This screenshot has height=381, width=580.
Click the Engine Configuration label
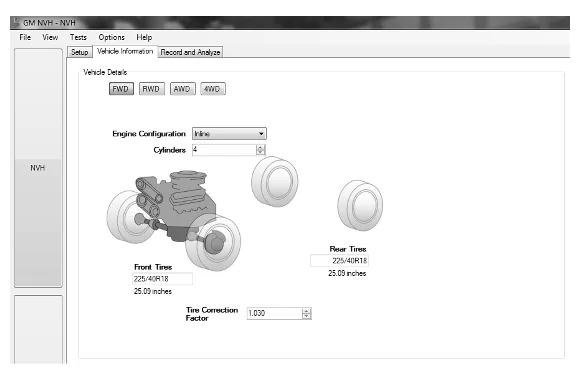click(149, 134)
